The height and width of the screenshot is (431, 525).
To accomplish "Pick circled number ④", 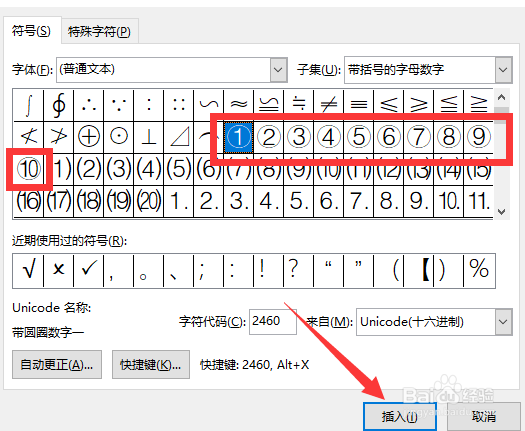I will (329, 137).
